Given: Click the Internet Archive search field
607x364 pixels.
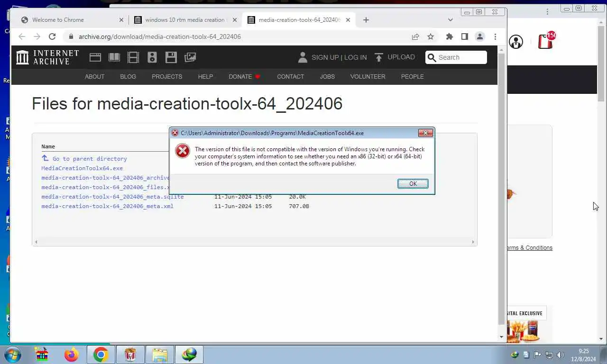Looking at the screenshot, I should click(x=456, y=57).
